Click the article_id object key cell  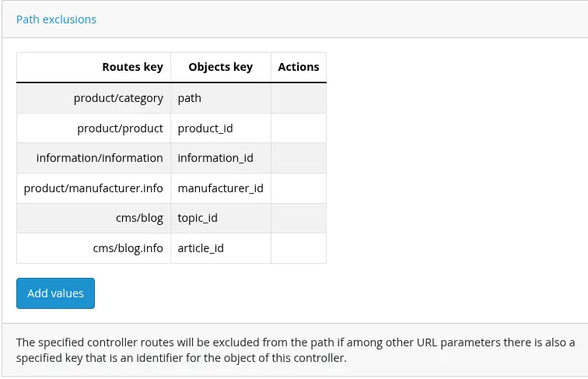pyautogui.click(x=201, y=248)
